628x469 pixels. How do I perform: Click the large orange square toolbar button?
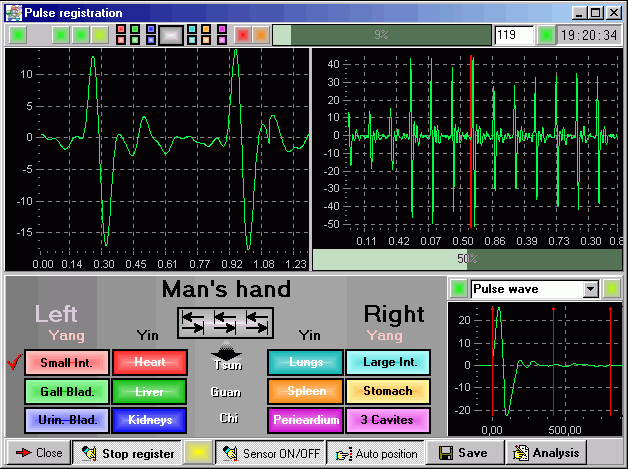point(261,35)
